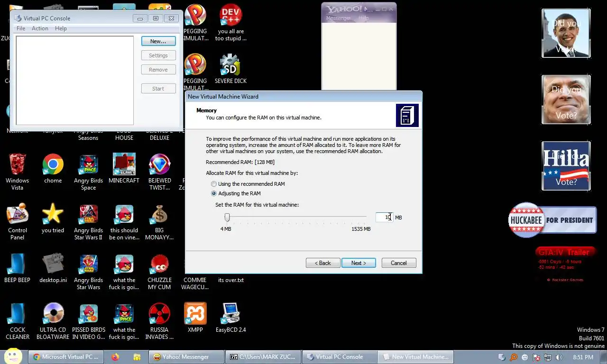This screenshot has height=364, width=607.
Task: Open Messenger menu in Yahoo! window
Action: coord(338,18)
